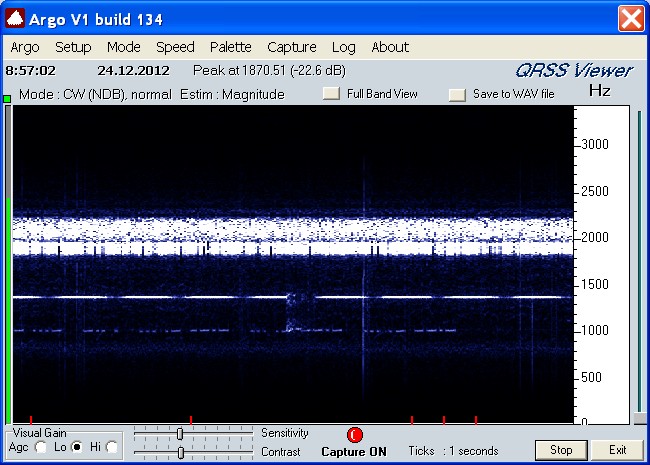Screen dimensions: 650x465
Task: Click the QRSS Viewer logo text
Action: (x=574, y=70)
